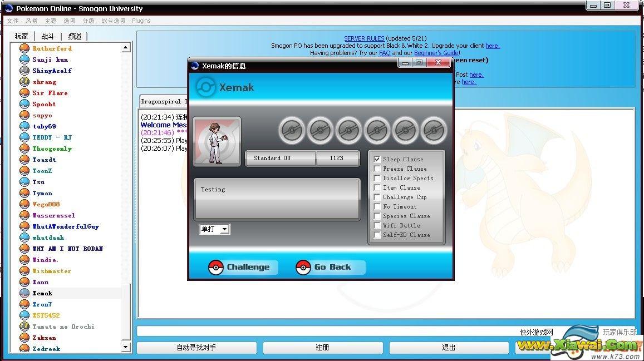
Task: Click the status ball icon beside ToonZ
Action: click(24, 171)
